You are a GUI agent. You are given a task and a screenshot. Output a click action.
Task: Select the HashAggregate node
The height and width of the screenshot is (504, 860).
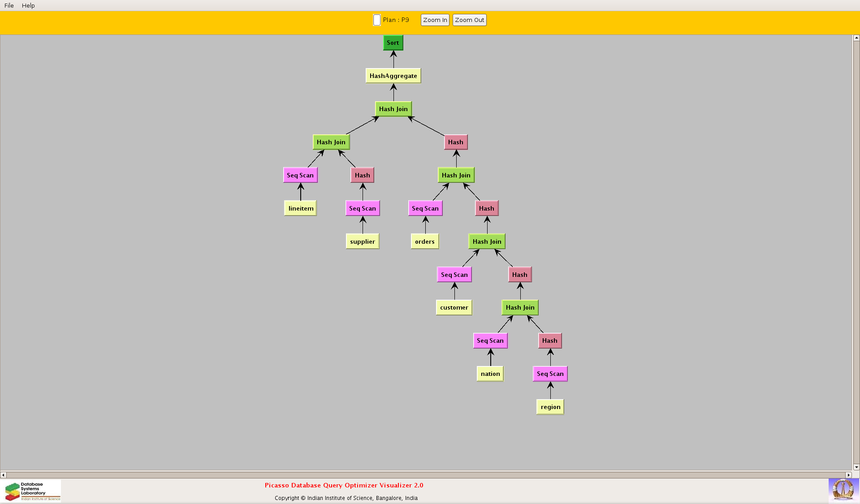click(393, 76)
